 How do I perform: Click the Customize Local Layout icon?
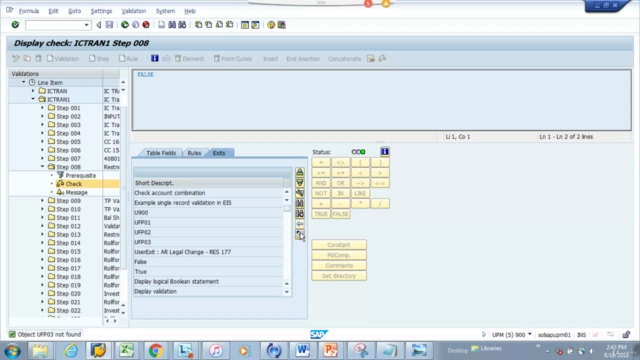click(x=282, y=25)
